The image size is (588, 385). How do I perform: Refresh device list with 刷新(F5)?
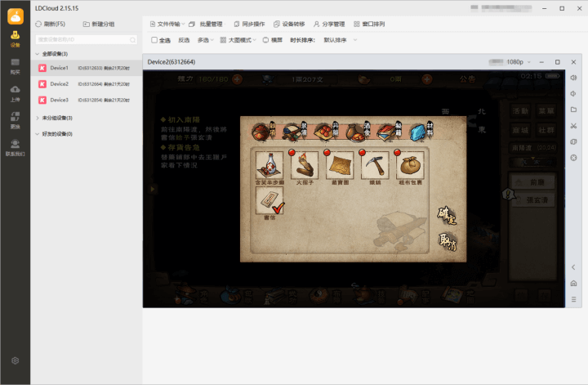tap(51, 24)
